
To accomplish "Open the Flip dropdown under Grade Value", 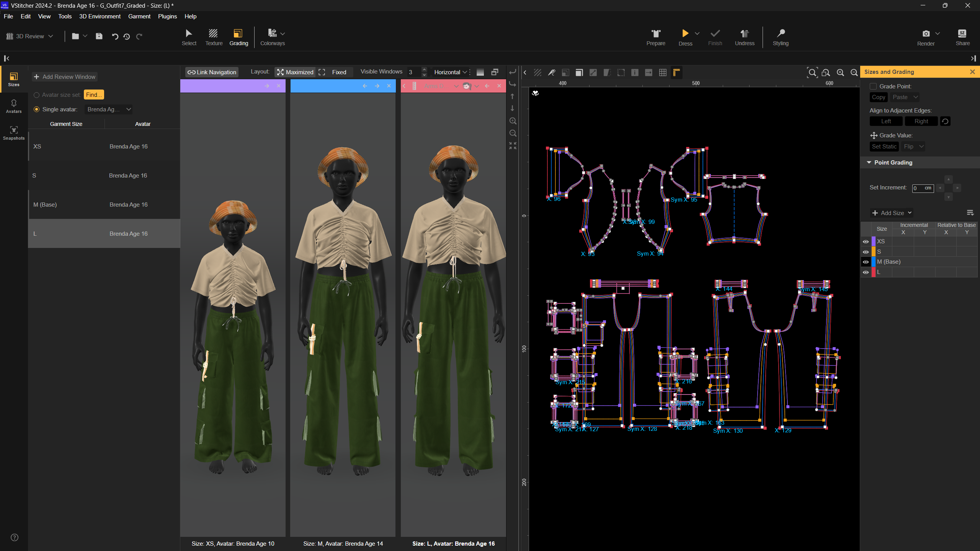I will [x=913, y=146].
